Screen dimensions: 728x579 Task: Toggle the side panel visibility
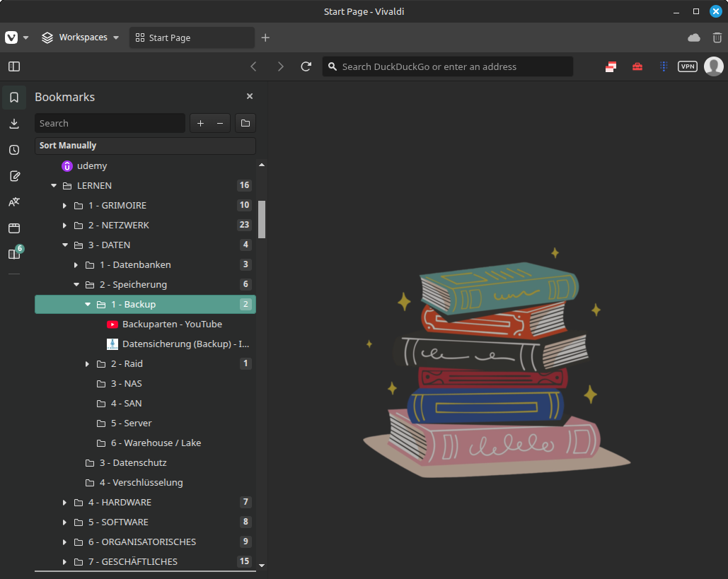(x=14, y=66)
